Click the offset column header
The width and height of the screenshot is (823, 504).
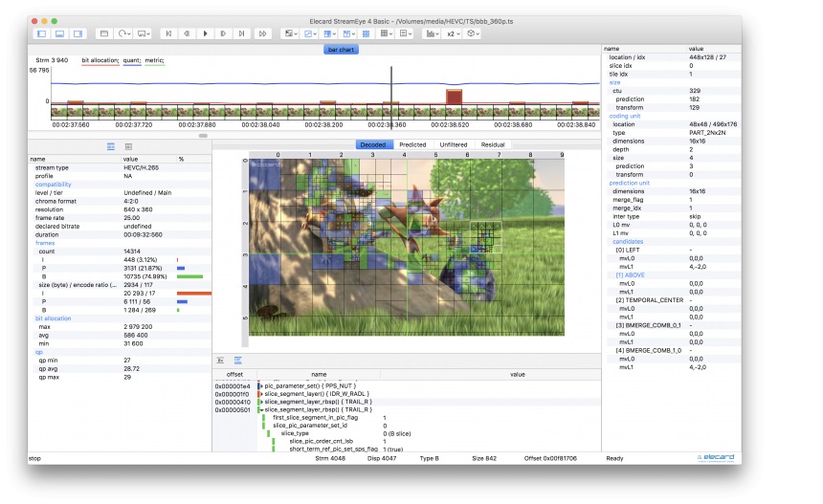(x=234, y=375)
